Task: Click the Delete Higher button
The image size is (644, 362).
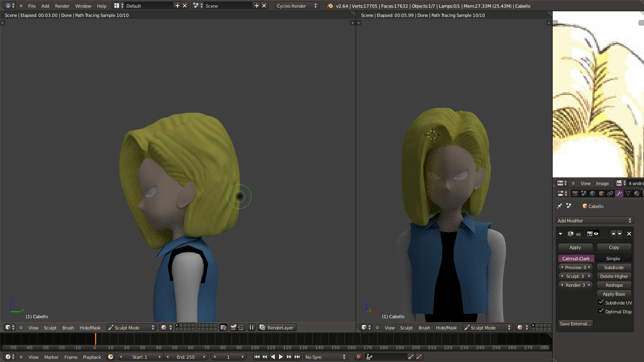Action: point(614,276)
